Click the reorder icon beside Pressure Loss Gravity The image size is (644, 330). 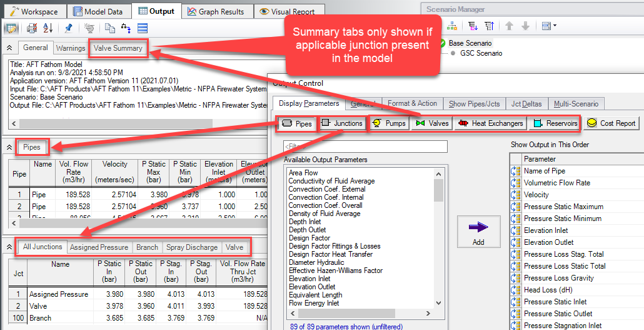coord(515,278)
